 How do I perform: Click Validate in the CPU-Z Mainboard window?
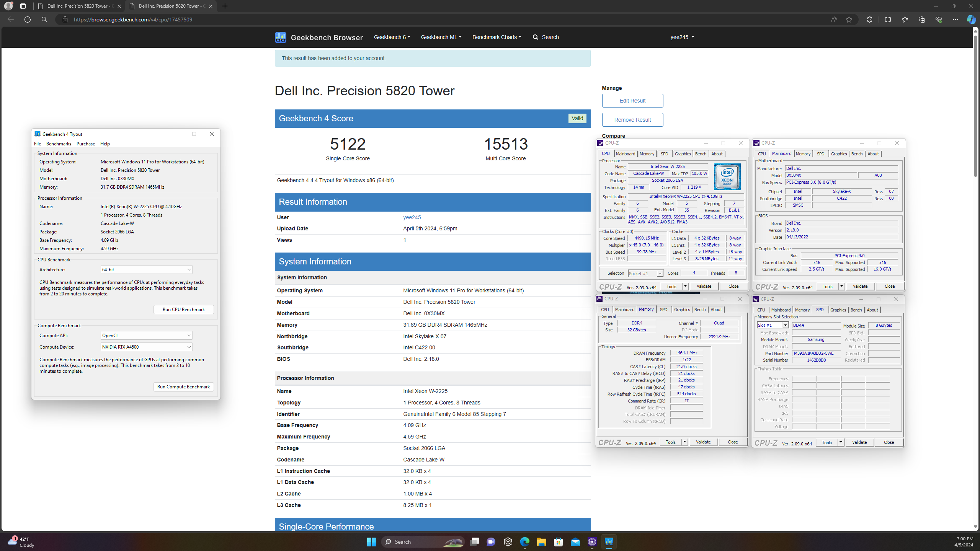point(860,286)
